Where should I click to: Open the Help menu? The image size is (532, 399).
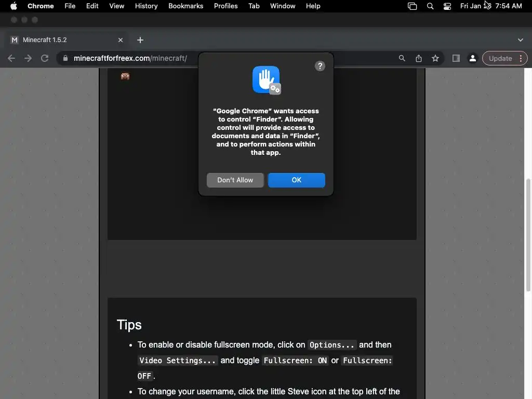click(313, 6)
